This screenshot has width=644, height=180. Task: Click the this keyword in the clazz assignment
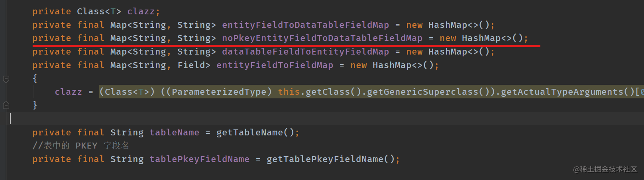pyautogui.click(x=289, y=92)
